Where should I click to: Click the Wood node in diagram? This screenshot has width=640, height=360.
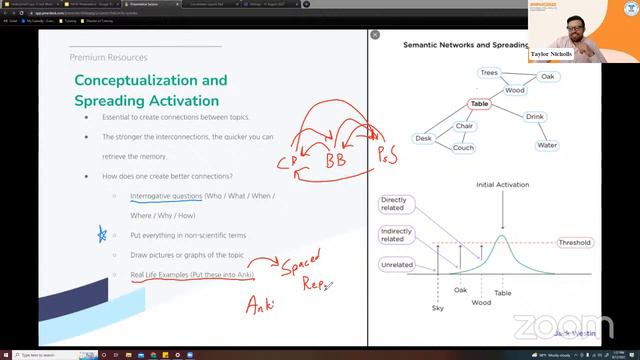515,90
